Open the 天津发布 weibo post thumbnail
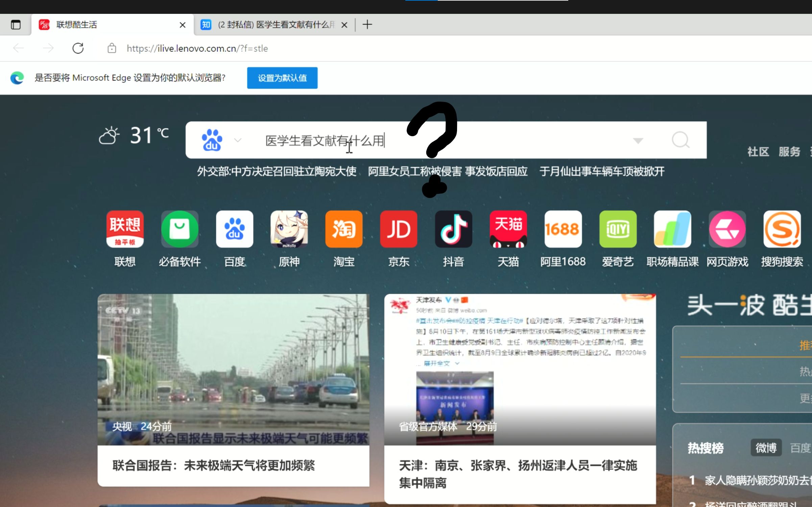The height and width of the screenshot is (507, 812). (520, 370)
